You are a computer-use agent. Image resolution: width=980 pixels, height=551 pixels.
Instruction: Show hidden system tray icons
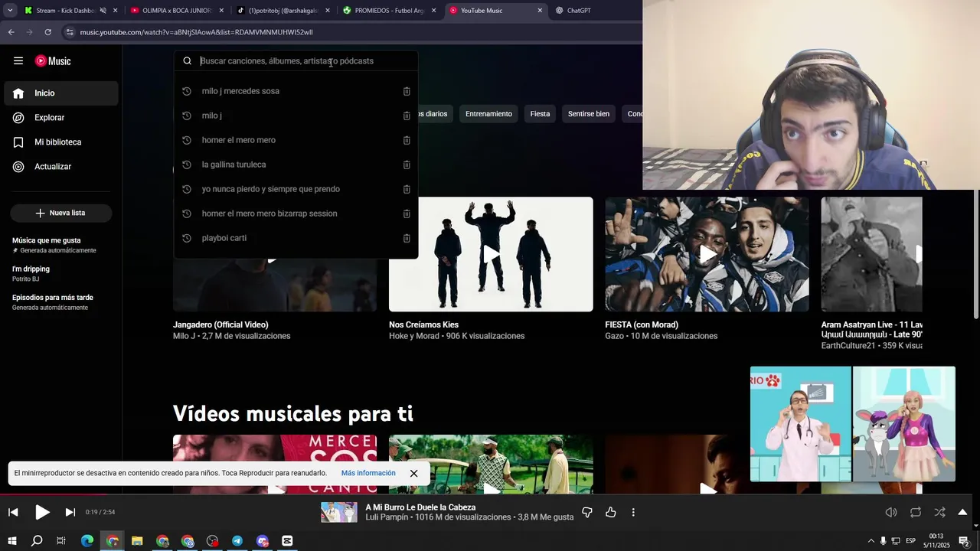(871, 541)
